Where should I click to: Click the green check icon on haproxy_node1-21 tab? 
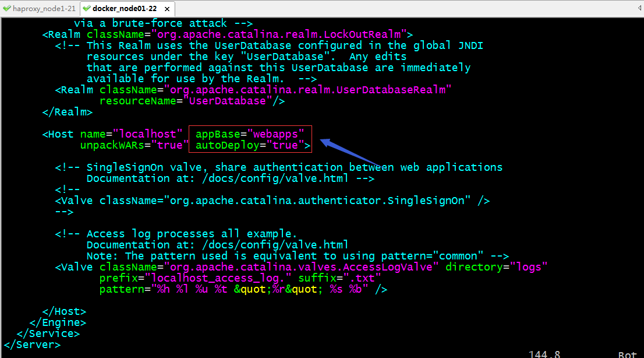[7, 8]
